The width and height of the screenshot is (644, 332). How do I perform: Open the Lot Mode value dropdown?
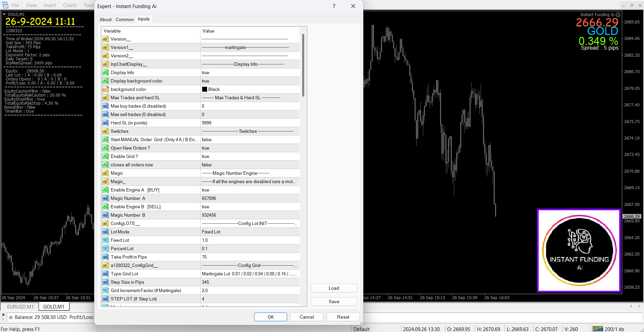[x=250, y=232]
